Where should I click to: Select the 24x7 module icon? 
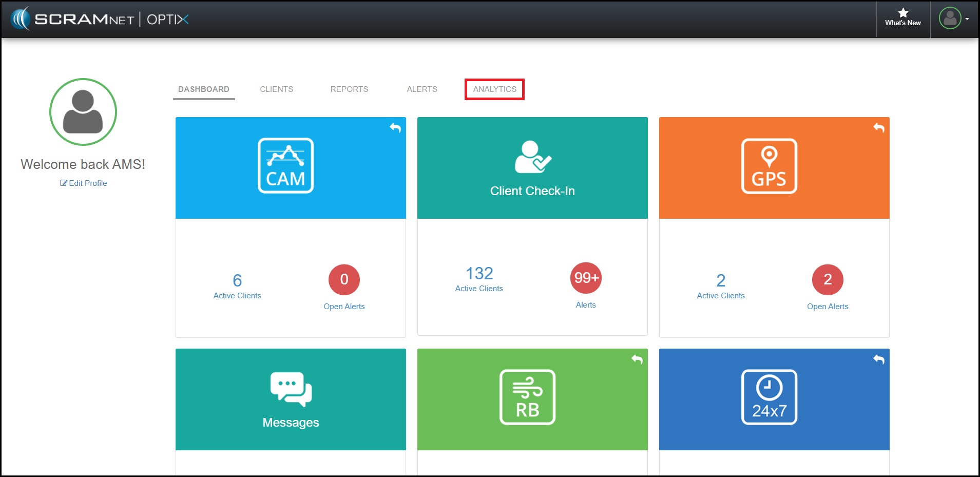769,397
